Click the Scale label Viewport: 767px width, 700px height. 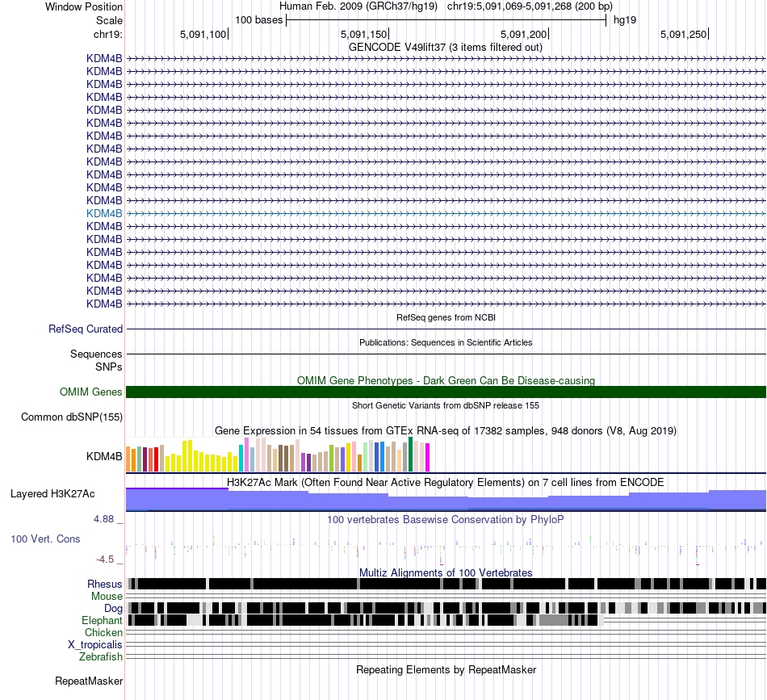click(109, 20)
